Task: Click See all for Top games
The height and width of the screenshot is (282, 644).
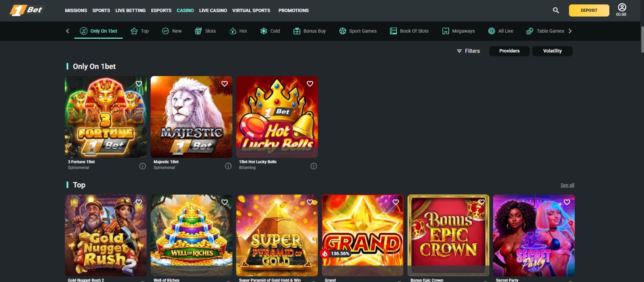Action: [567, 185]
